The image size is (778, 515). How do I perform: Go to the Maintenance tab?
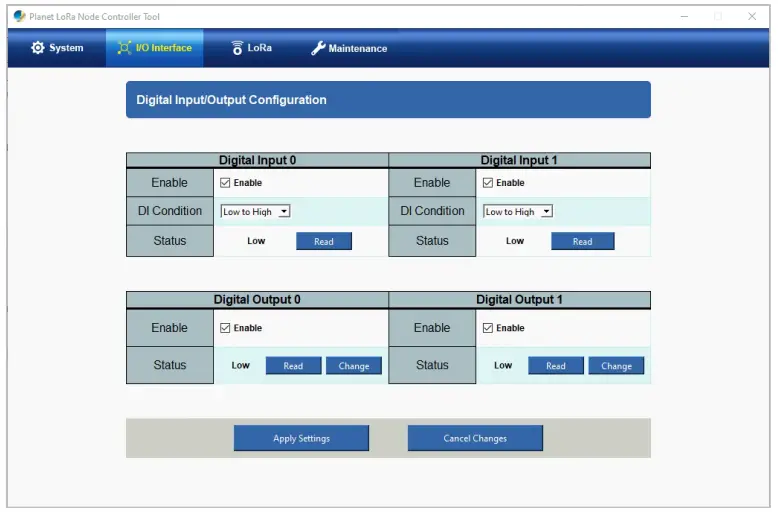click(x=349, y=48)
